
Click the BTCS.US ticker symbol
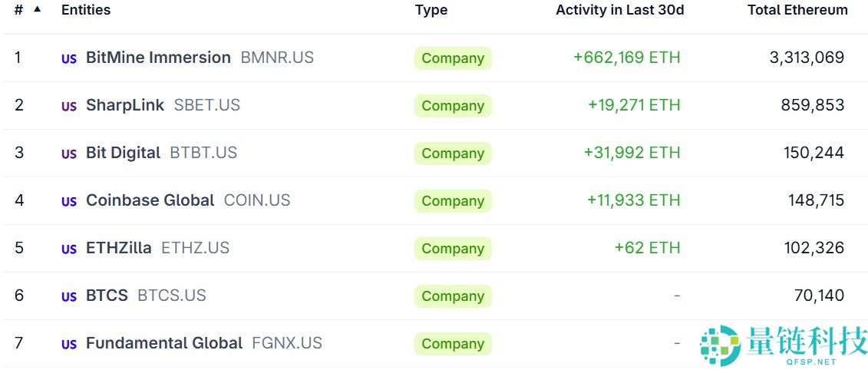point(172,296)
